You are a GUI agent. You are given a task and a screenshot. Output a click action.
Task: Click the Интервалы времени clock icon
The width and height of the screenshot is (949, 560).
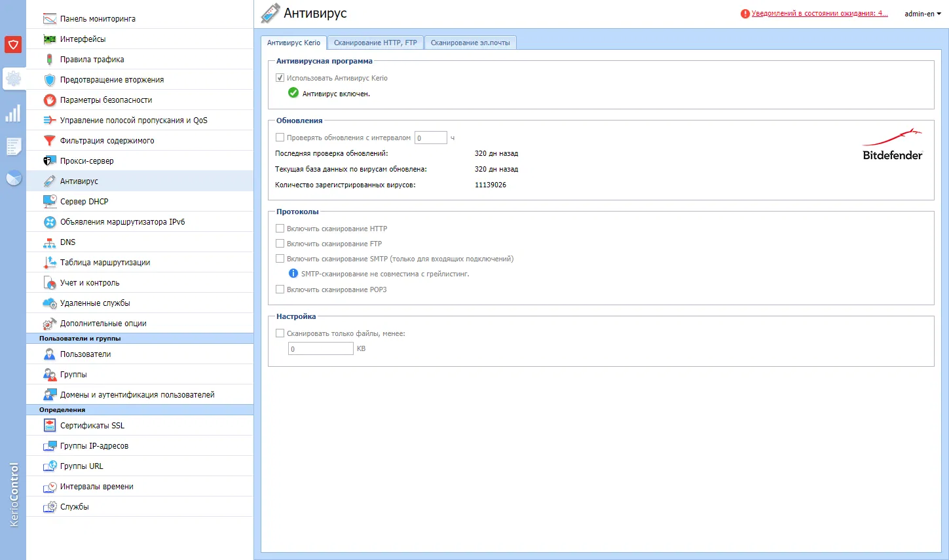pyautogui.click(x=50, y=487)
